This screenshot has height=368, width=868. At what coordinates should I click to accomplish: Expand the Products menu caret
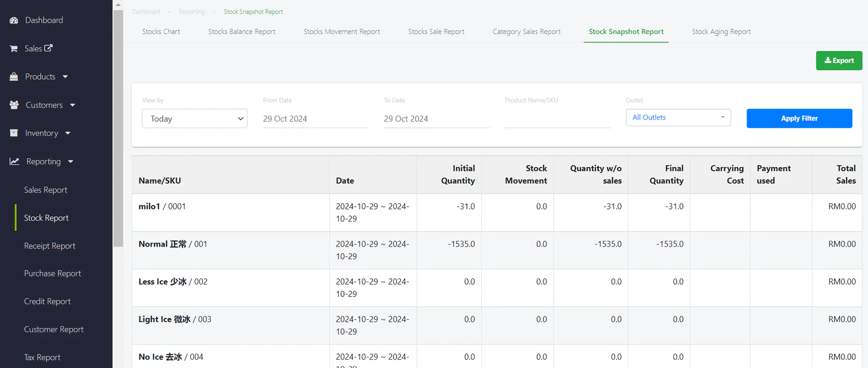click(65, 77)
